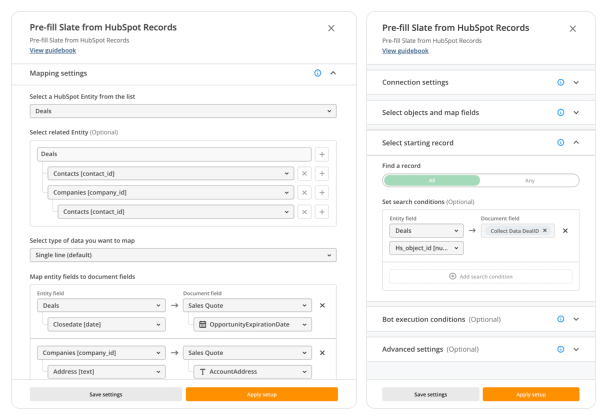This screenshot has height=420, width=608.
Task: Add a child to nested Contacts under Companies
Action: [322, 212]
